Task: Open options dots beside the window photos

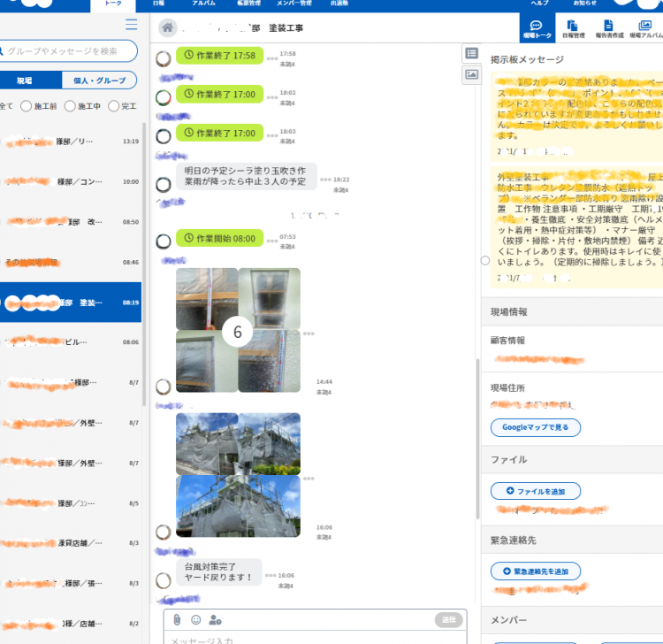Action: [x=309, y=333]
